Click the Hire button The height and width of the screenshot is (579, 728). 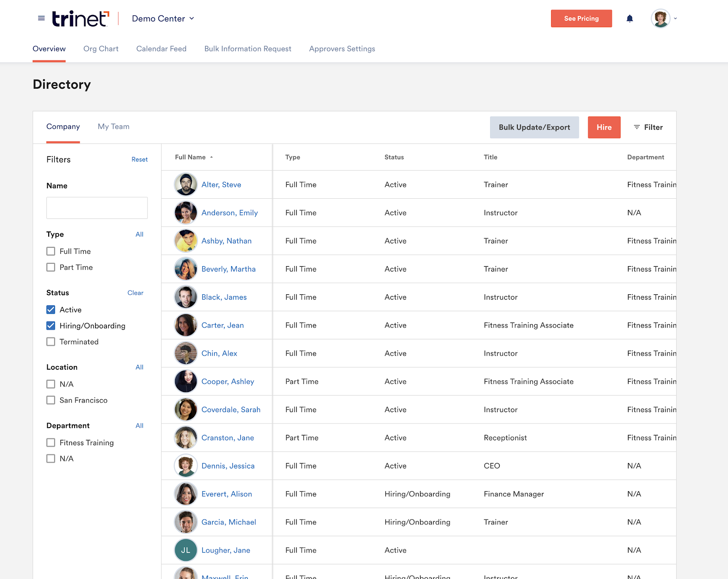point(604,127)
